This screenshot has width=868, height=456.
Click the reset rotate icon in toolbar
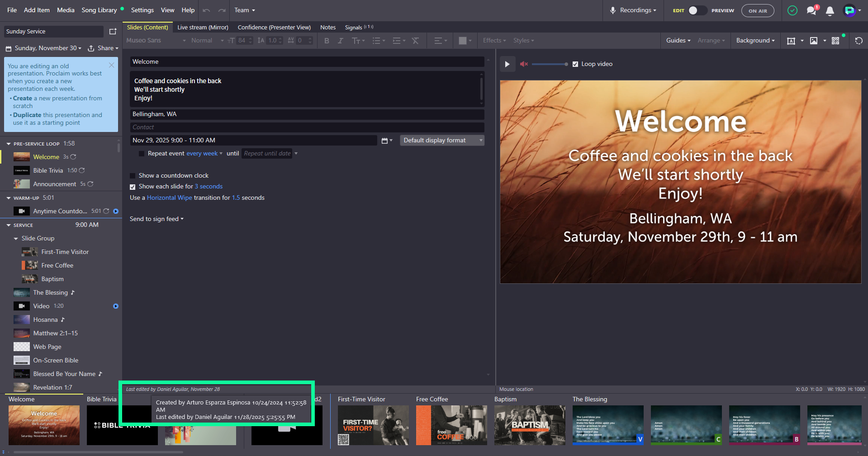859,41
